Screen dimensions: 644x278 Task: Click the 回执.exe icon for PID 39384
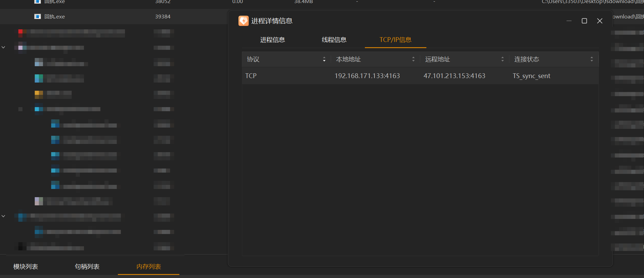(x=38, y=16)
